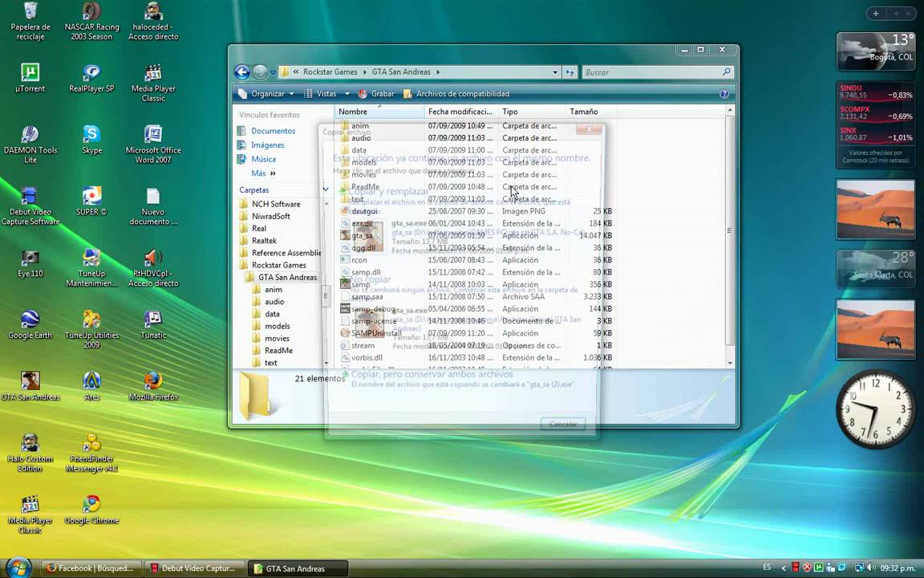Open the SUPER © desktop icon
Screen dimensions: 924x578
point(91,201)
